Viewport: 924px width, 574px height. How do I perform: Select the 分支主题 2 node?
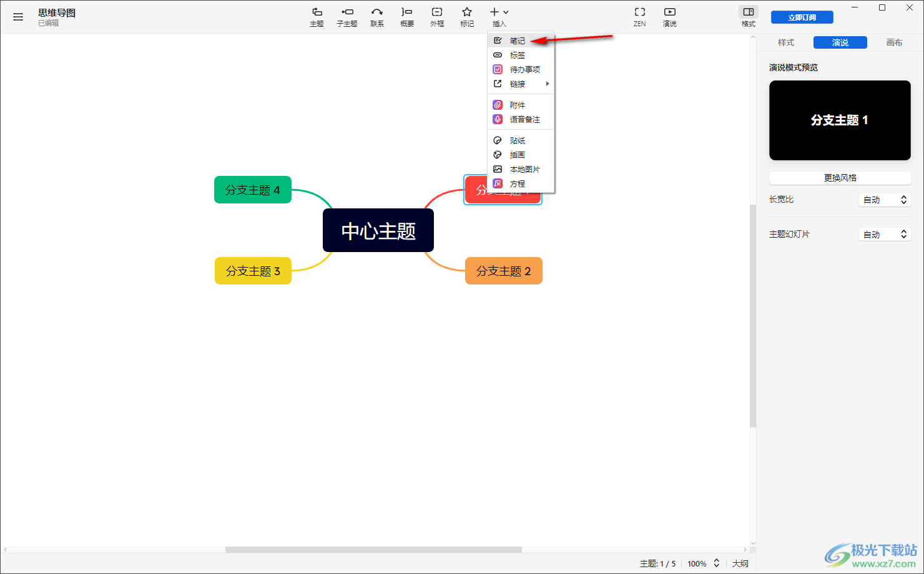pyautogui.click(x=504, y=271)
